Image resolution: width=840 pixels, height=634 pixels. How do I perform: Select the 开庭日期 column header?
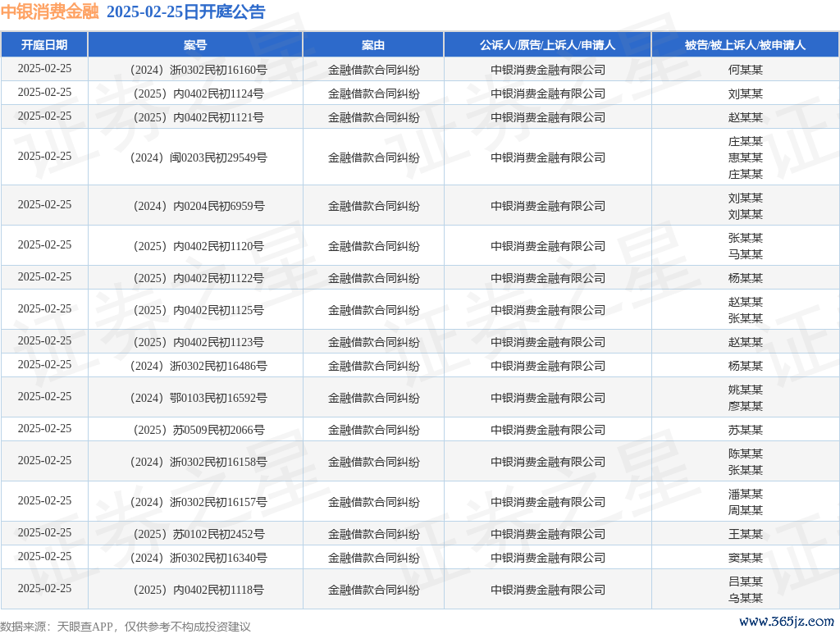pyautogui.click(x=44, y=45)
